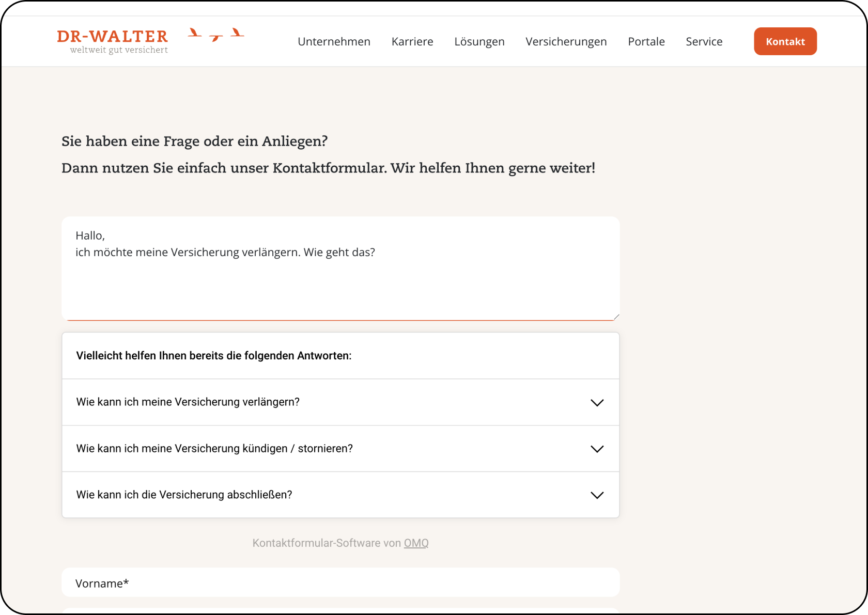Click question about Versicherung kündigen / stornieren
This screenshot has width=868, height=615.
(214, 449)
